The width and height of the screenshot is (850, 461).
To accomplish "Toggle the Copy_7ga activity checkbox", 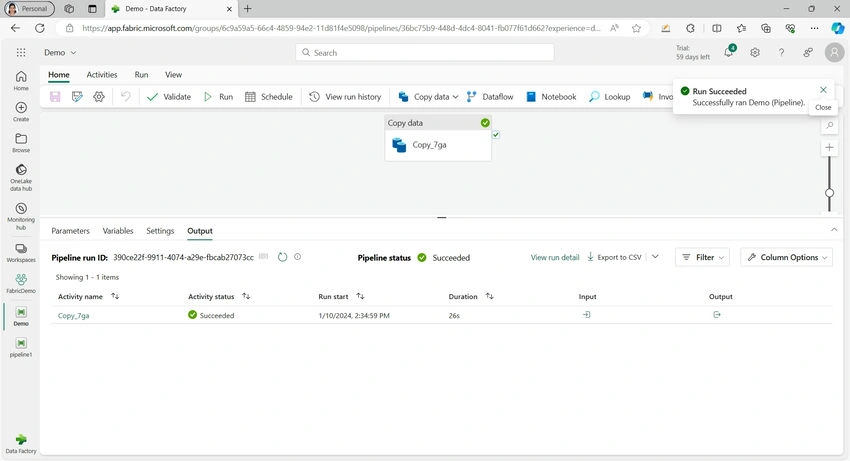I will (x=496, y=135).
